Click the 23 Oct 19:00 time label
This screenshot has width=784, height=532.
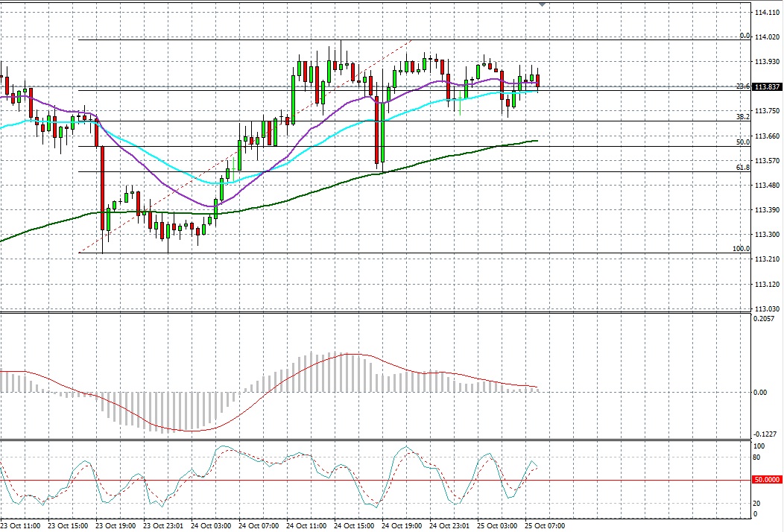tap(116, 526)
